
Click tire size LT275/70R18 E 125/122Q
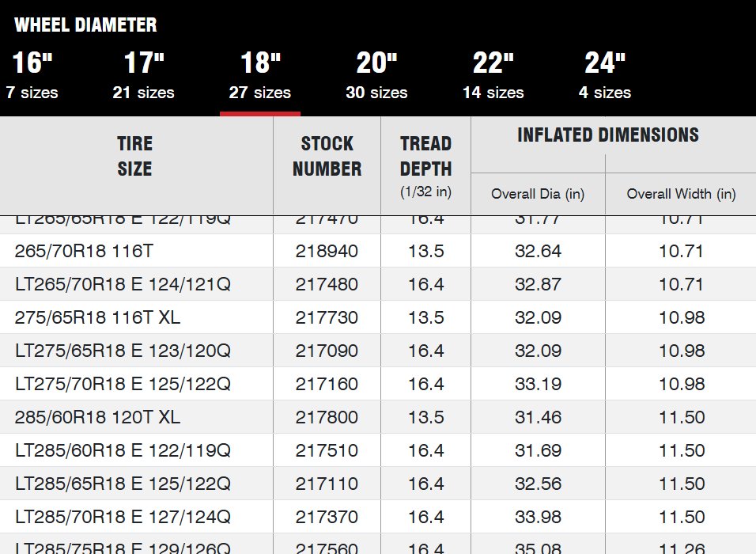(x=123, y=384)
